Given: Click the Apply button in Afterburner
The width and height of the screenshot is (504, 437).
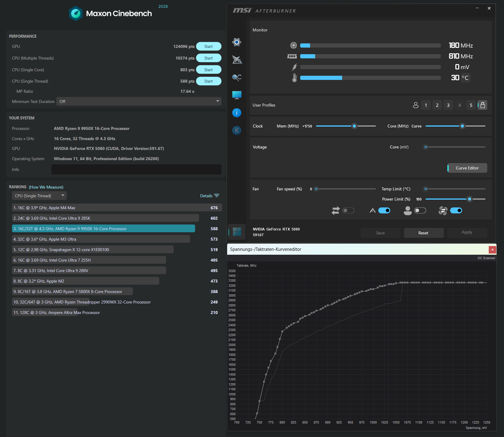Looking at the screenshot, I should 467,232.
